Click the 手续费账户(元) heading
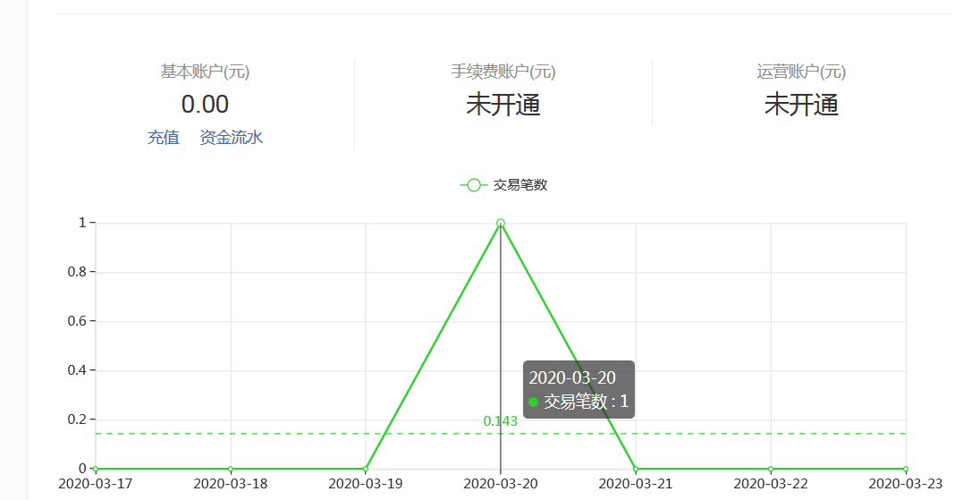This screenshot has width=980, height=500. pos(503,72)
